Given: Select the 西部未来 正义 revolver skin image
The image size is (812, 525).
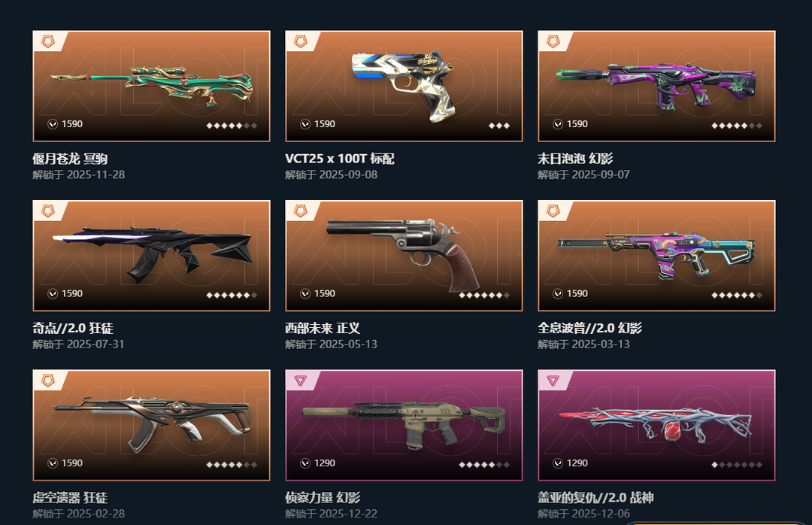Looking at the screenshot, I should pos(404,256).
